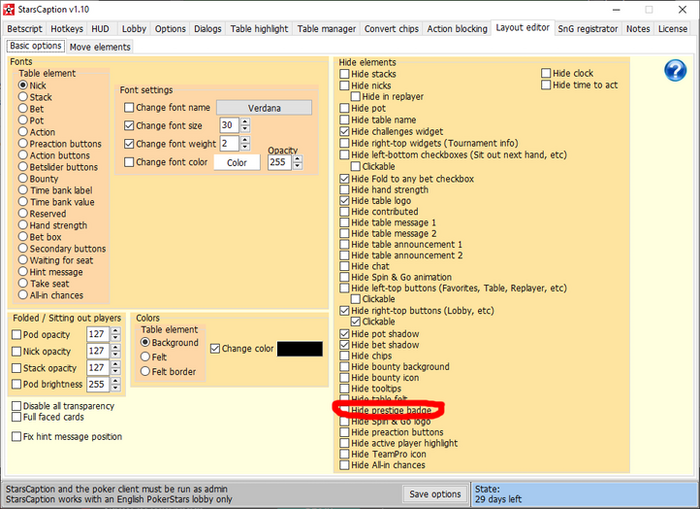Open the Move elements sub-tab
This screenshot has width=700, height=509.
[100, 47]
